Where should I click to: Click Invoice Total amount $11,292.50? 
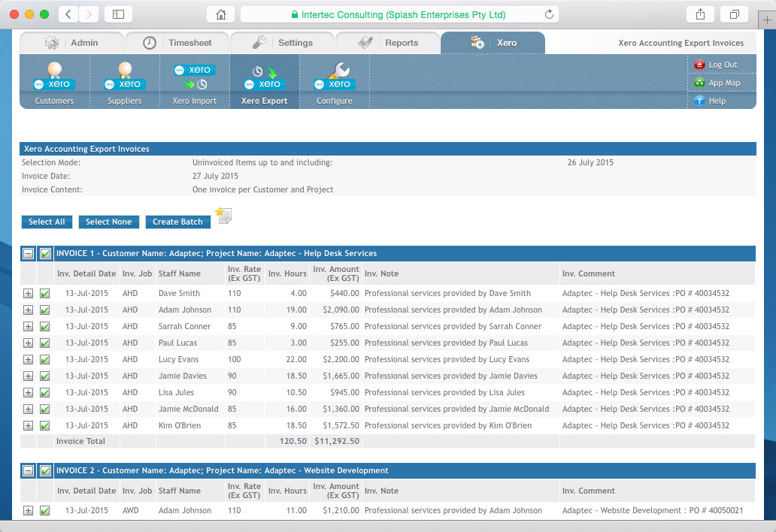pyautogui.click(x=337, y=441)
